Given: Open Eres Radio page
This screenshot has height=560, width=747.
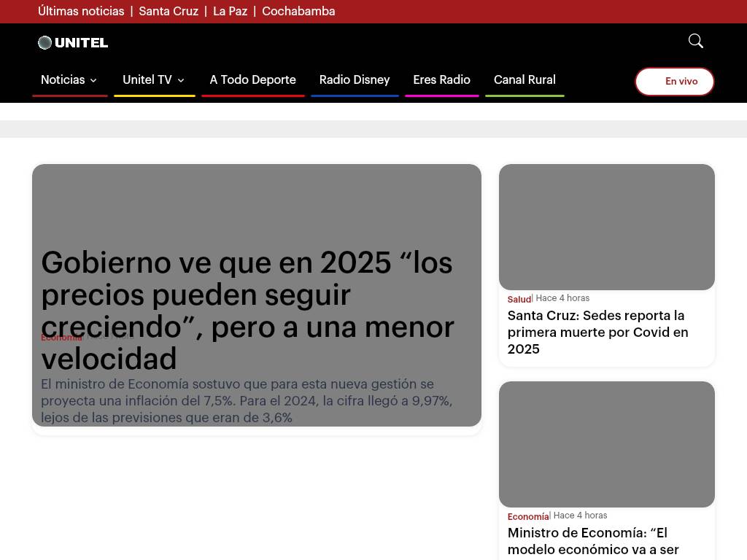Looking at the screenshot, I should coord(441,79).
